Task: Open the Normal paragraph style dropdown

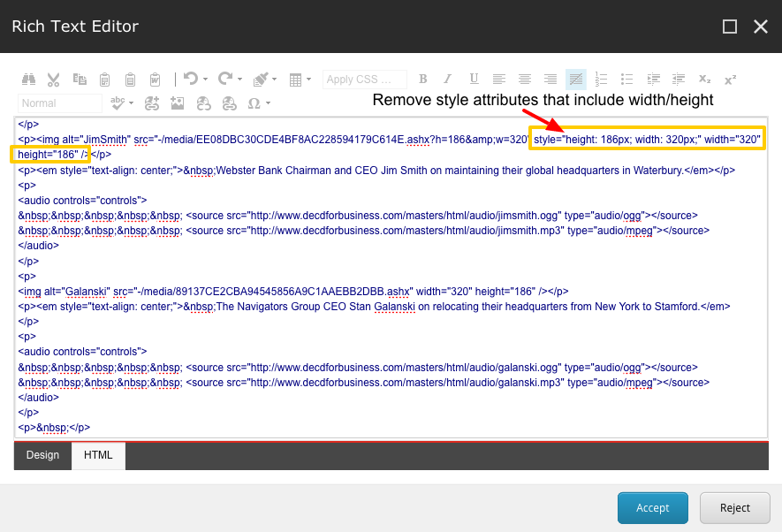Action: point(59,103)
